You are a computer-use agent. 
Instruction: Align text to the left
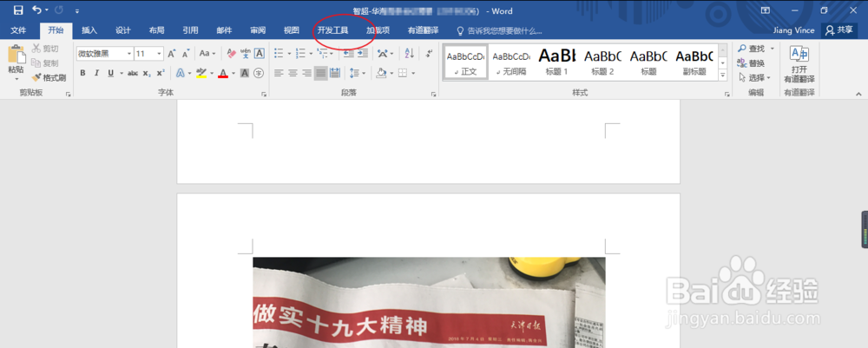pyautogui.click(x=279, y=73)
